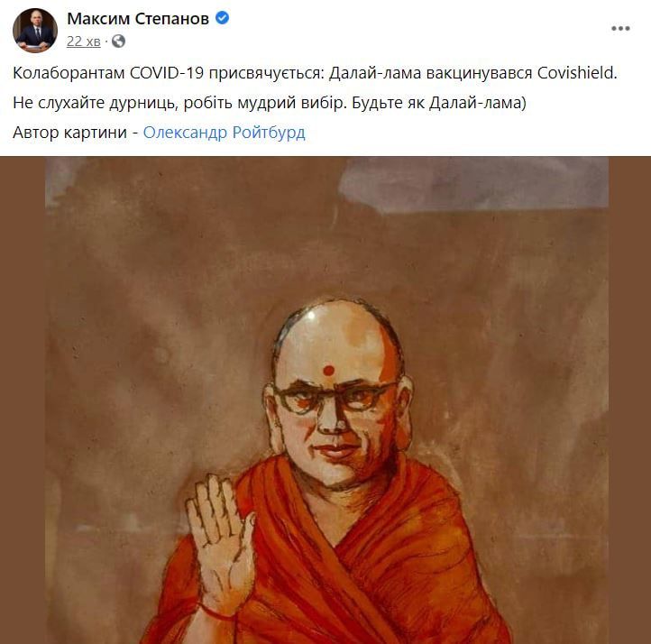Click the Автор картини label text

click(69, 133)
